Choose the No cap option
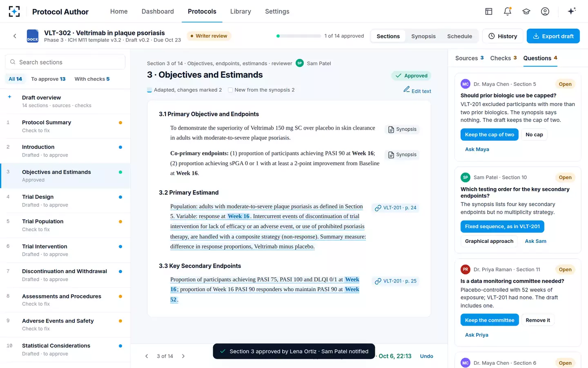The width and height of the screenshot is (588, 368). 534,135
